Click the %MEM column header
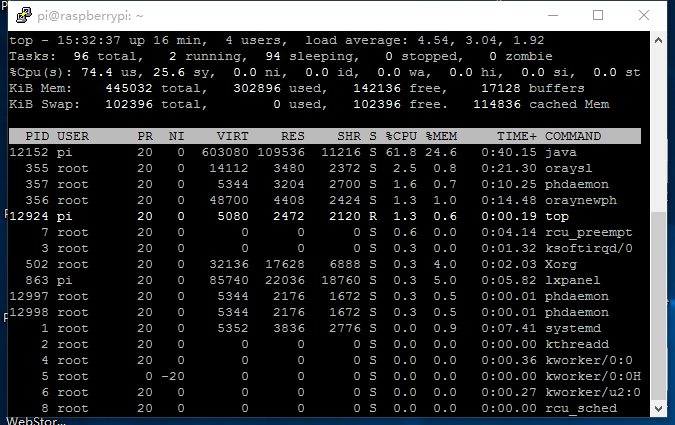Viewport: 675px width, 425px height. 441,136
